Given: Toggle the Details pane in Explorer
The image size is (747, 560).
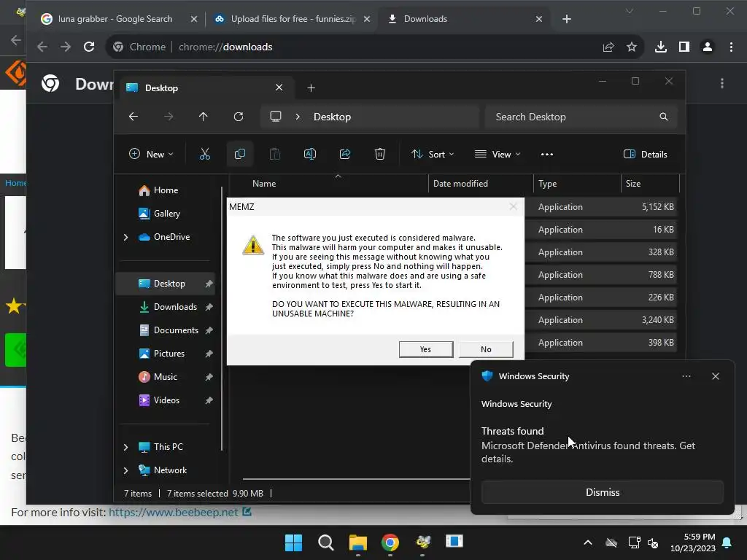Looking at the screenshot, I should point(646,155).
